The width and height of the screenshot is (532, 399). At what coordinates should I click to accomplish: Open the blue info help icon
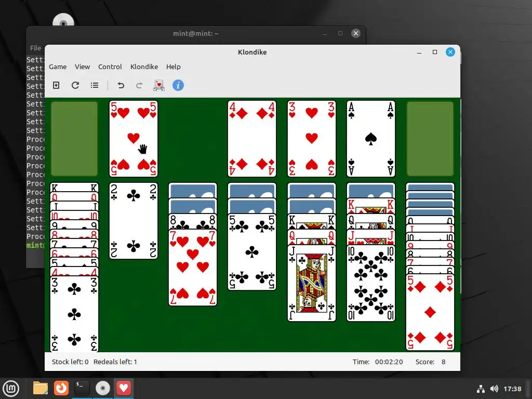click(178, 85)
